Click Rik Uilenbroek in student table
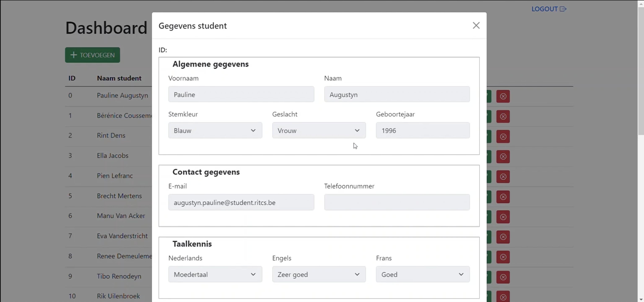 point(118,296)
